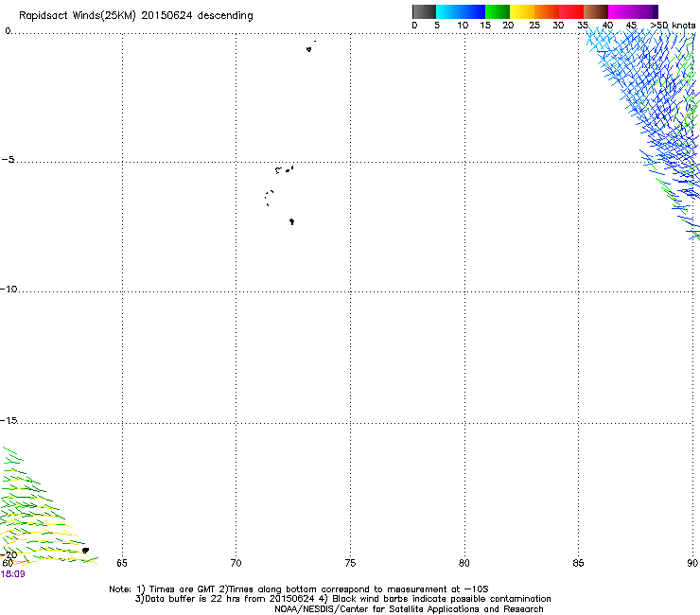Click the note 'Data buffer is 22 hrs'
The image size is (700, 615).
(x=191, y=599)
